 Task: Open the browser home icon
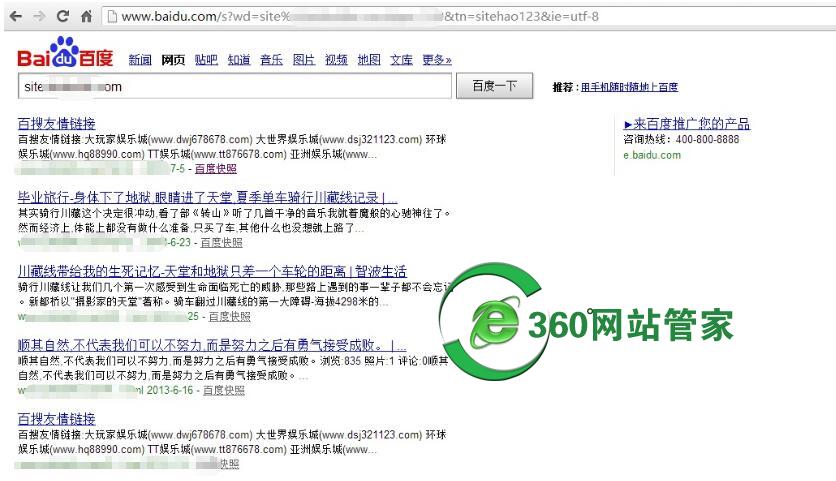pos(86,17)
